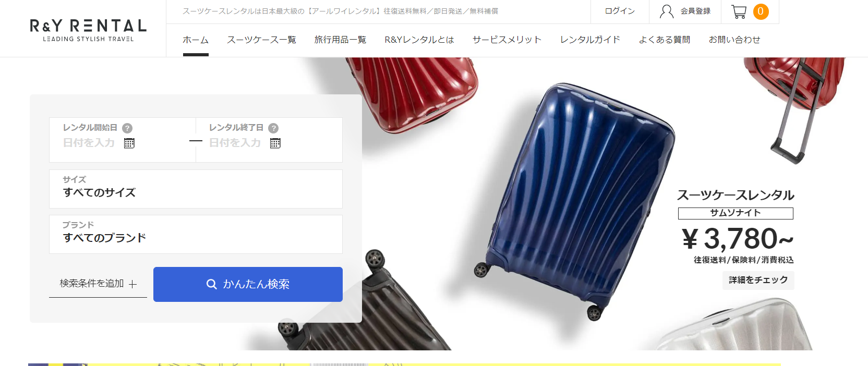Image resolution: width=868 pixels, height=366 pixels.
Task: Click the かんたん検索 search button
Action: tap(248, 284)
